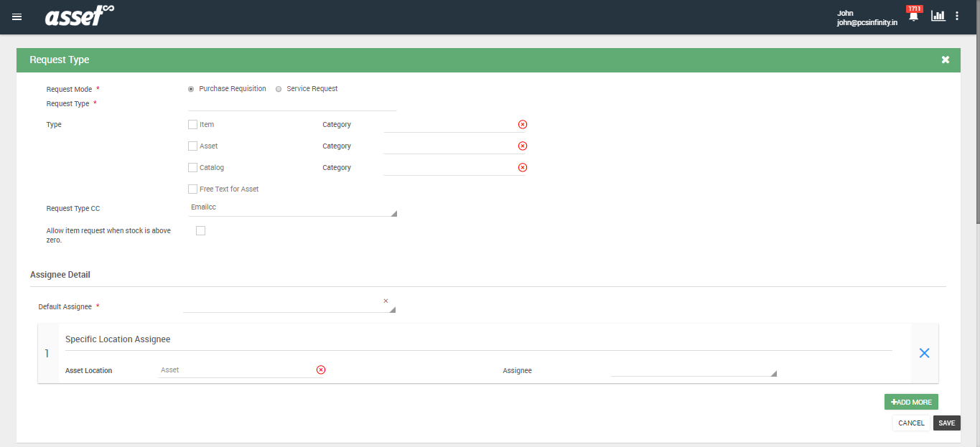Clear the Item row Category field
Image resolution: width=980 pixels, height=447 pixels.
[523, 124]
